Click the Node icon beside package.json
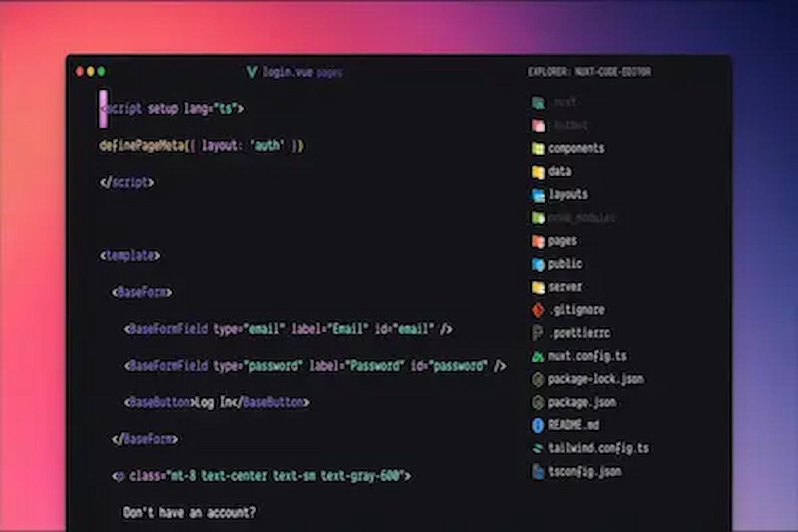The width and height of the screenshot is (798, 532). click(x=538, y=402)
